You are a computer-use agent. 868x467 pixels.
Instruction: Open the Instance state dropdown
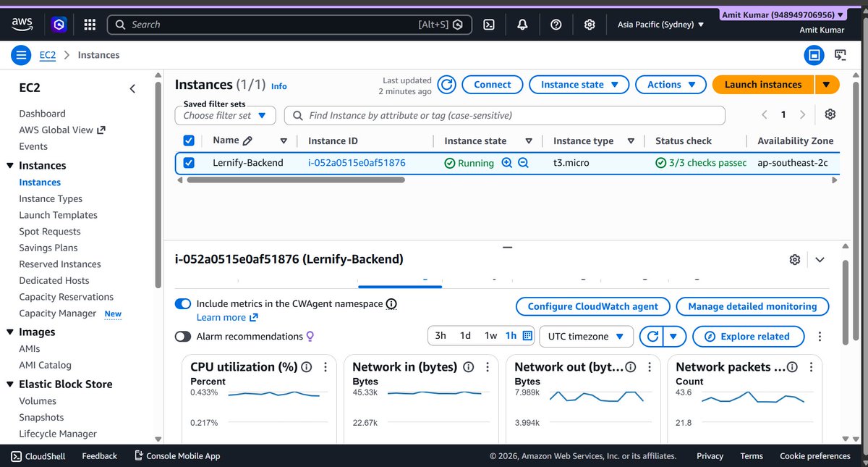click(579, 85)
